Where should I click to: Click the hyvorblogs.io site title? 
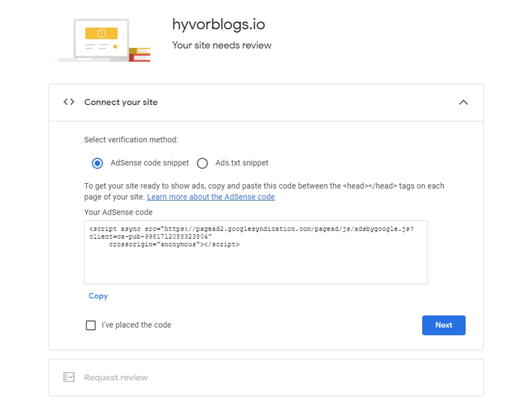tap(219, 24)
